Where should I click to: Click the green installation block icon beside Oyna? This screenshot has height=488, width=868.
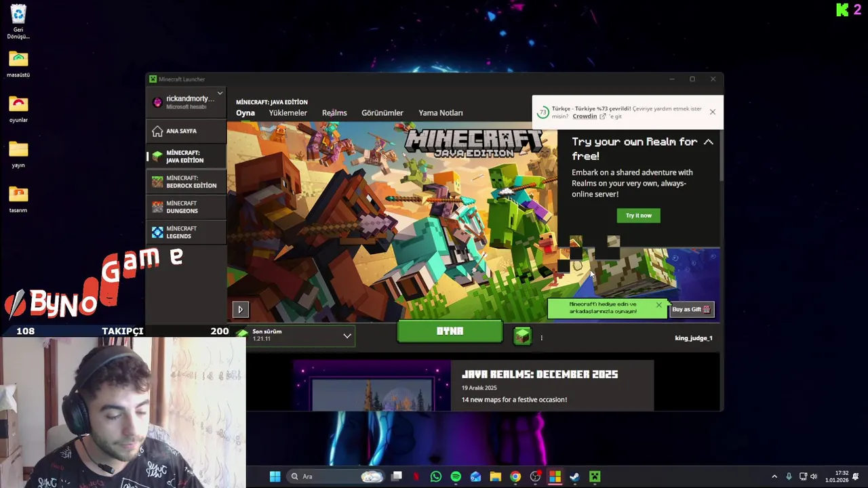(x=522, y=335)
